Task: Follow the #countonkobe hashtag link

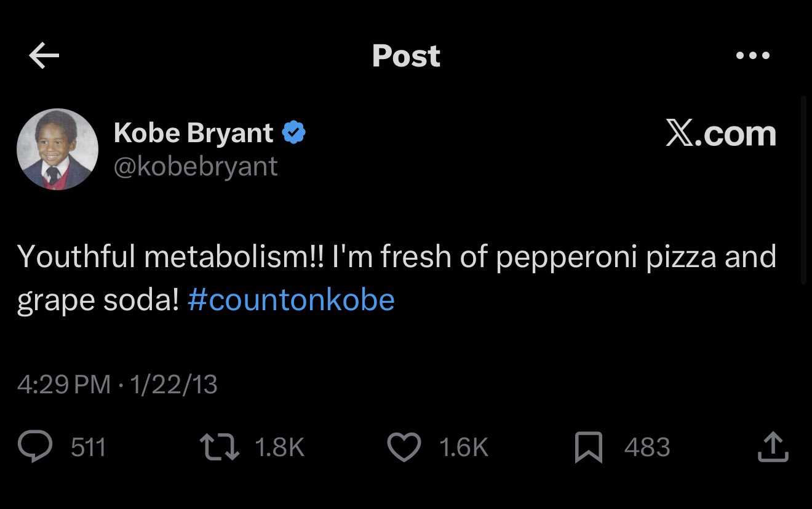Action: [x=291, y=300]
